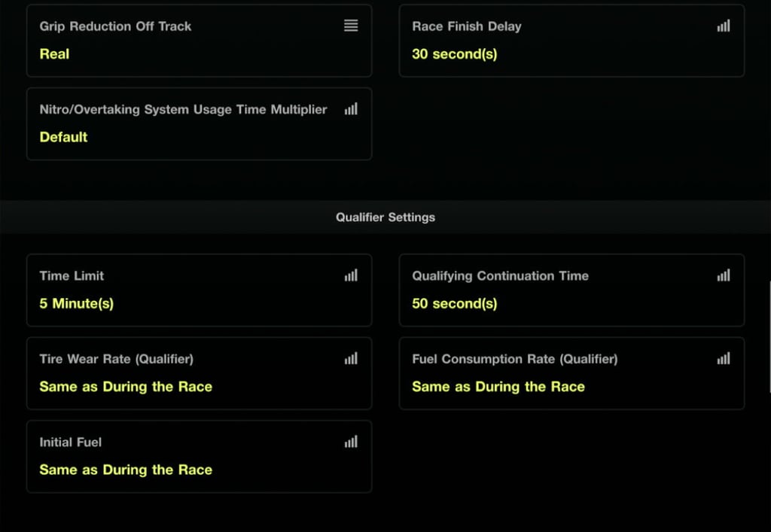771x532 pixels.
Task: Open the Grip Reduction Off Track setting
Action: [x=199, y=41]
